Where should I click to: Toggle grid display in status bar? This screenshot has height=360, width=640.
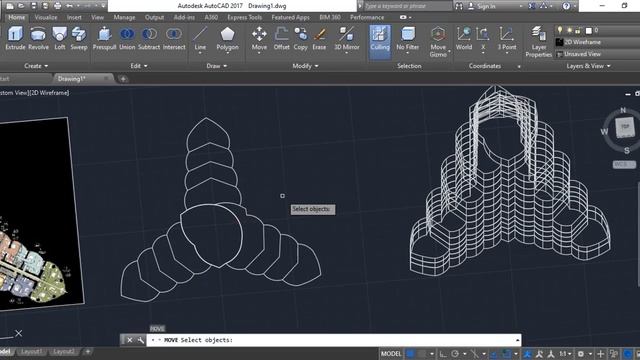(410, 353)
